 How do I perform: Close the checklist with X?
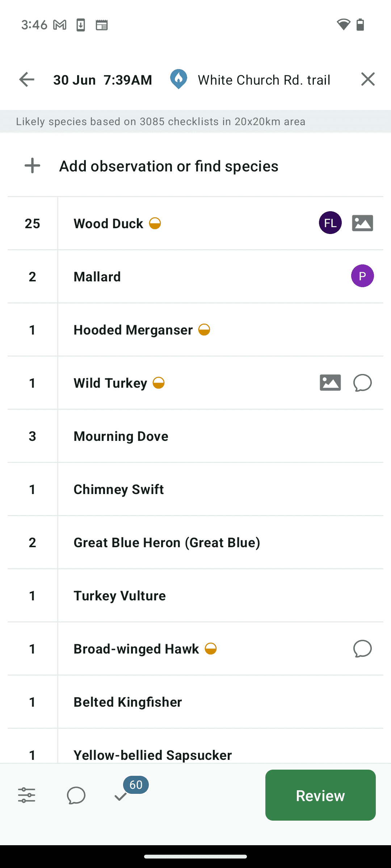[368, 79]
